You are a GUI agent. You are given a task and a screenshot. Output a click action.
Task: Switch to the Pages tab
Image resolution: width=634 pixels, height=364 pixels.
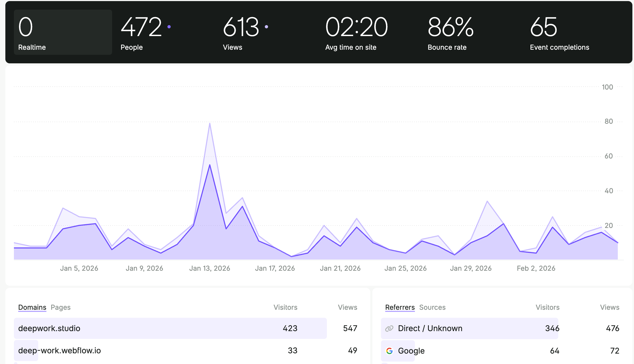click(x=61, y=307)
